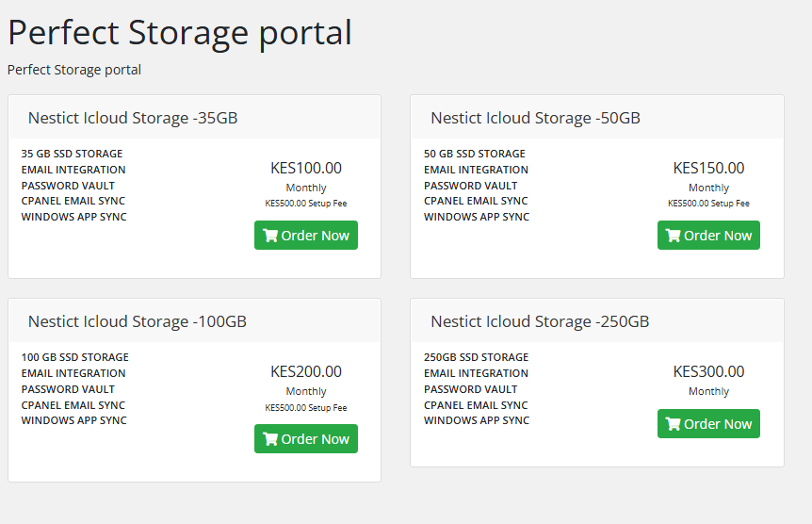Select the Nestict Icloud Storage -100GB heading
Image resolution: width=812 pixels, height=524 pixels.
click(138, 321)
